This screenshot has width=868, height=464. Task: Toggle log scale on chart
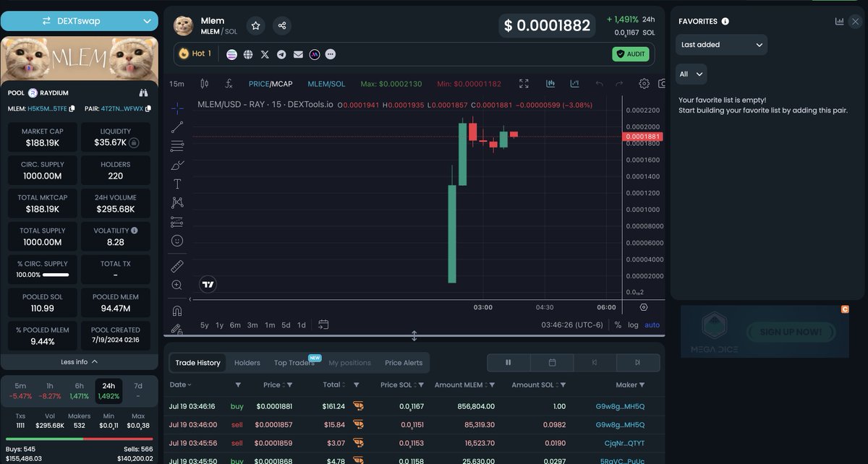(633, 325)
